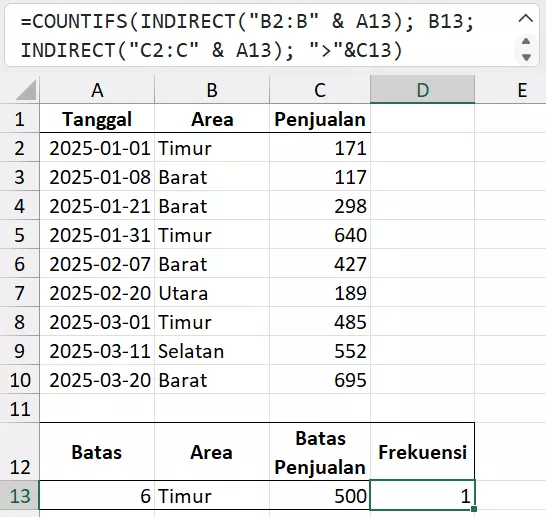Click cell A13 containing 6

pyautogui.click(x=97, y=496)
